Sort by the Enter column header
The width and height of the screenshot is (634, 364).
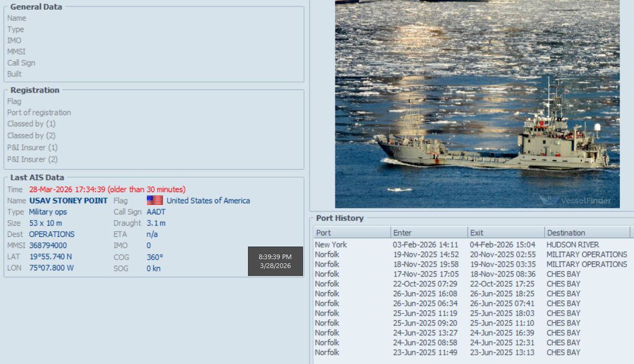pyautogui.click(x=430, y=232)
